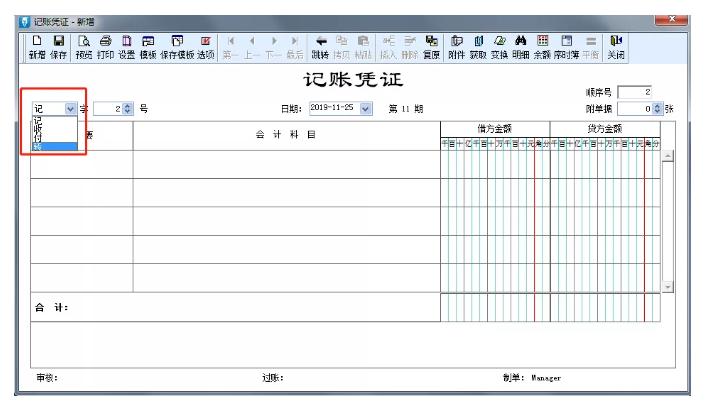Click the 贷方金额 credit column header
706x407 pixels.
click(x=605, y=129)
